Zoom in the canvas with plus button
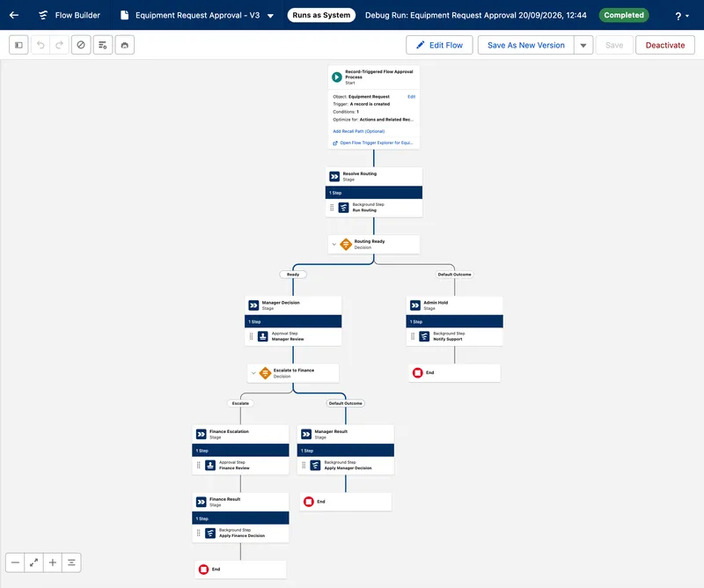The width and height of the screenshot is (704, 588). [53, 562]
